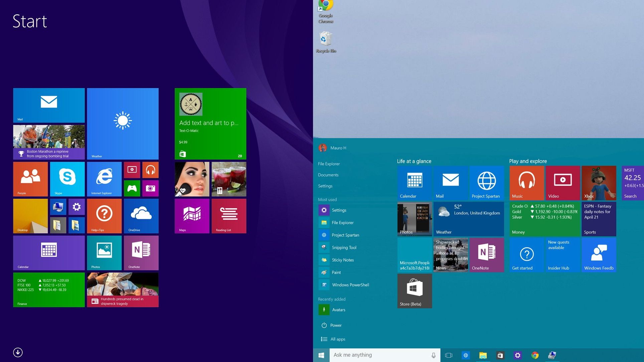Open the Finance tile showing DOW values

click(49, 290)
